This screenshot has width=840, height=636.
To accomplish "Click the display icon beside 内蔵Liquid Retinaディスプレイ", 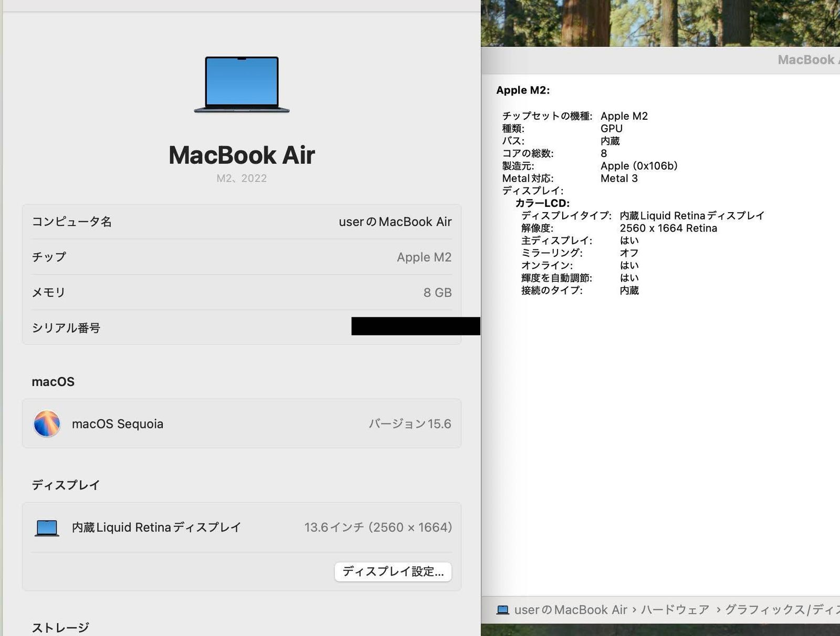I will pos(47,527).
